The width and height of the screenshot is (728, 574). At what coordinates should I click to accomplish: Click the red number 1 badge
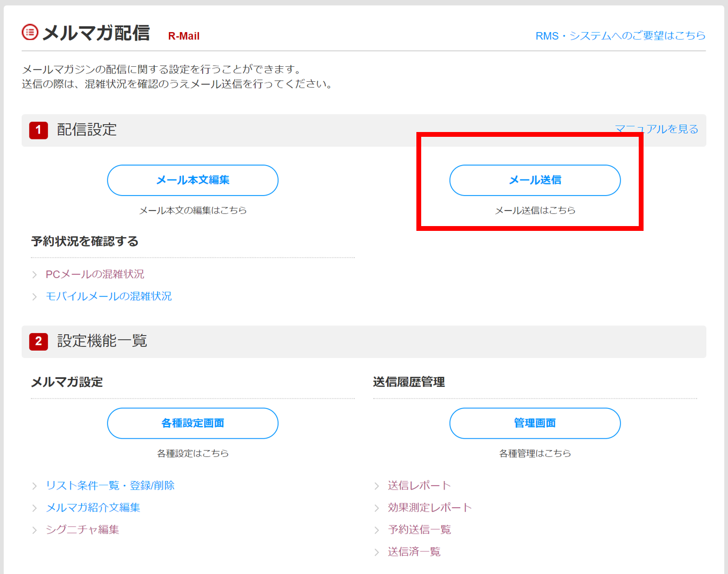(x=38, y=130)
